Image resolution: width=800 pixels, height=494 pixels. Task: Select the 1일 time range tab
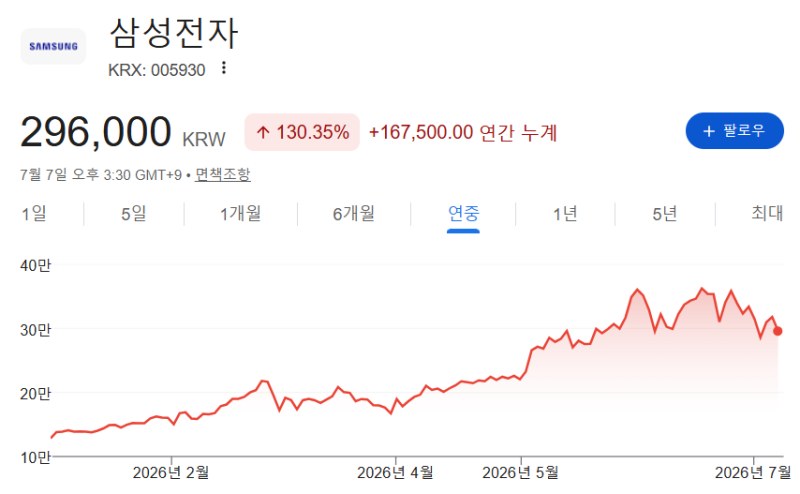coord(34,213)
